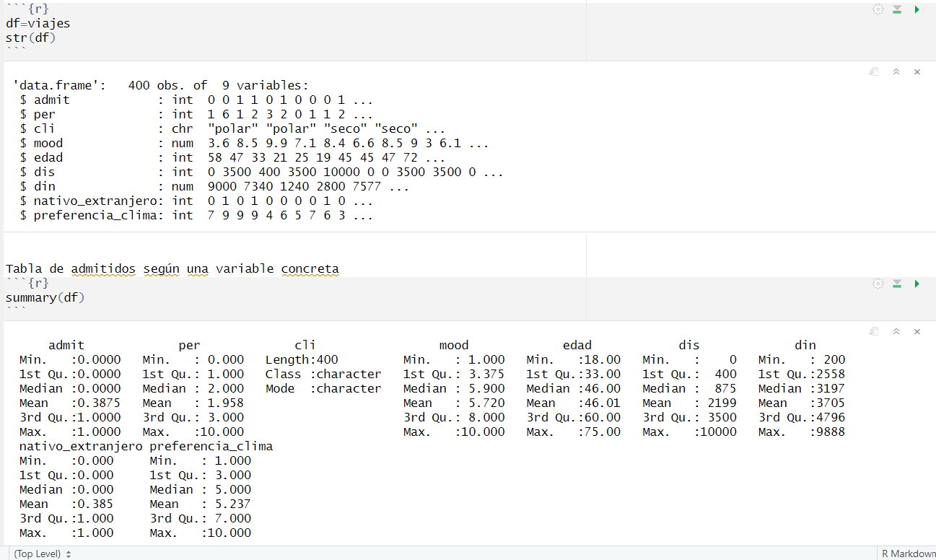Click the 'Max. :75.00' value under edad
Viewport: 936px width, 560px height.
(573, 432)
